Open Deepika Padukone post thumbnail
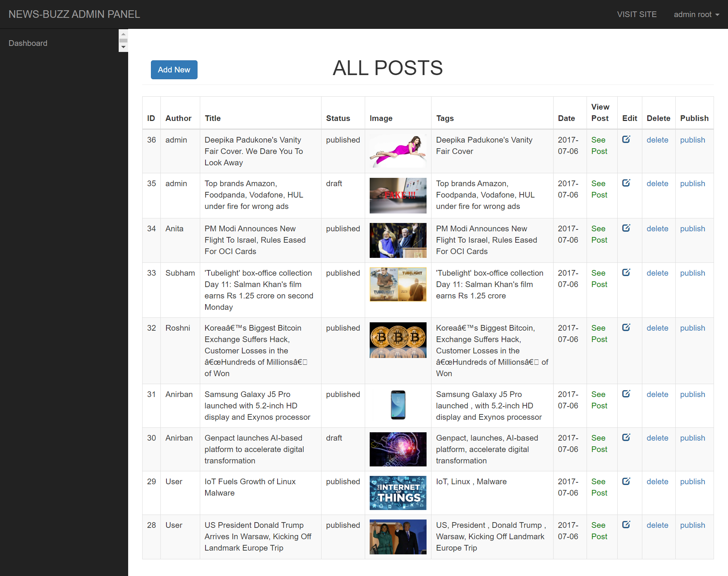 pyautogui.click(x=398, y=151)
